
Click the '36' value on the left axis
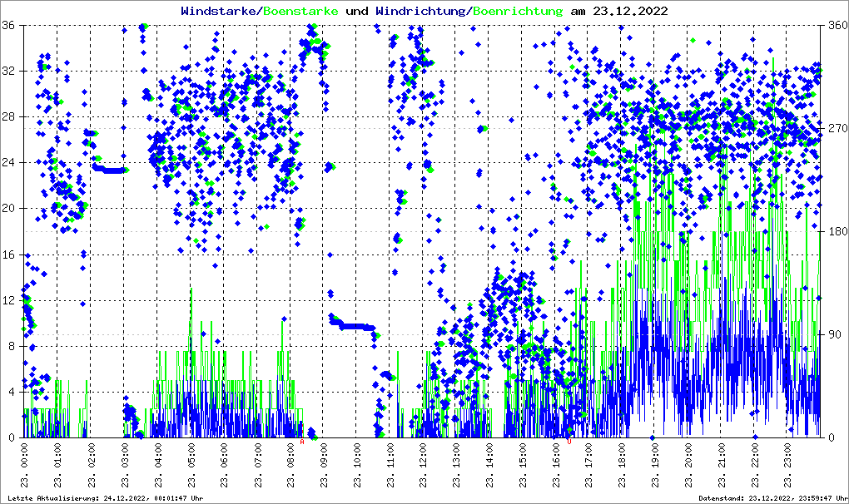click(10, 26)
